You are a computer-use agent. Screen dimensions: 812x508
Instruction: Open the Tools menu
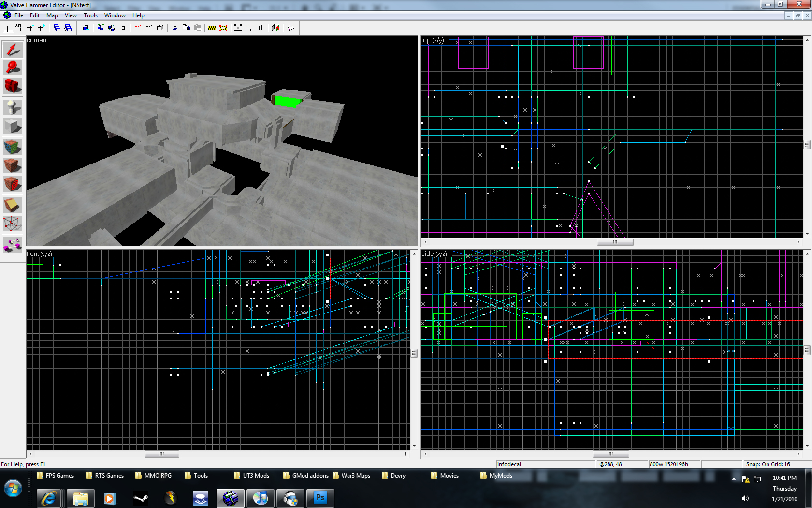[90, 15]
